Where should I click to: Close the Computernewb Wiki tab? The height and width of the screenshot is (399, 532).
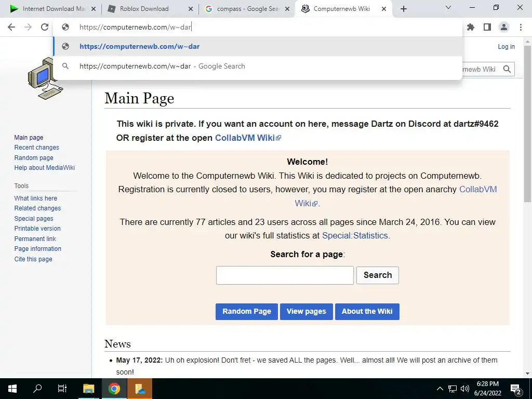384,9
